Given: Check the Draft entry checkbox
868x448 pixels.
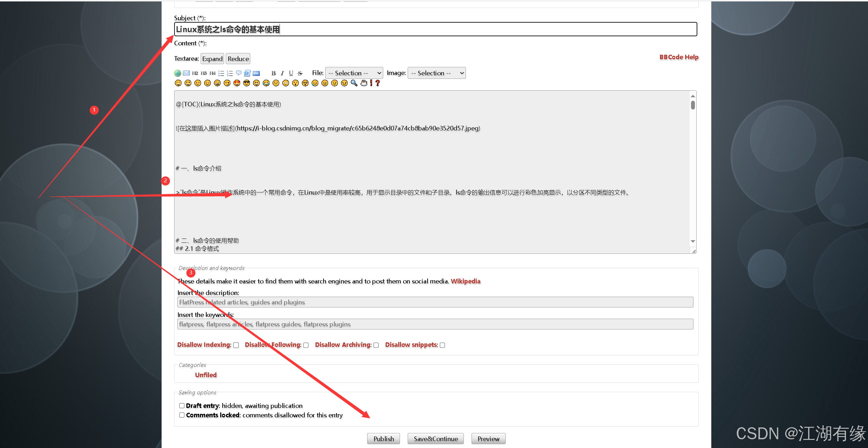Looking at the screenshot, I should [x=182, y=405].
